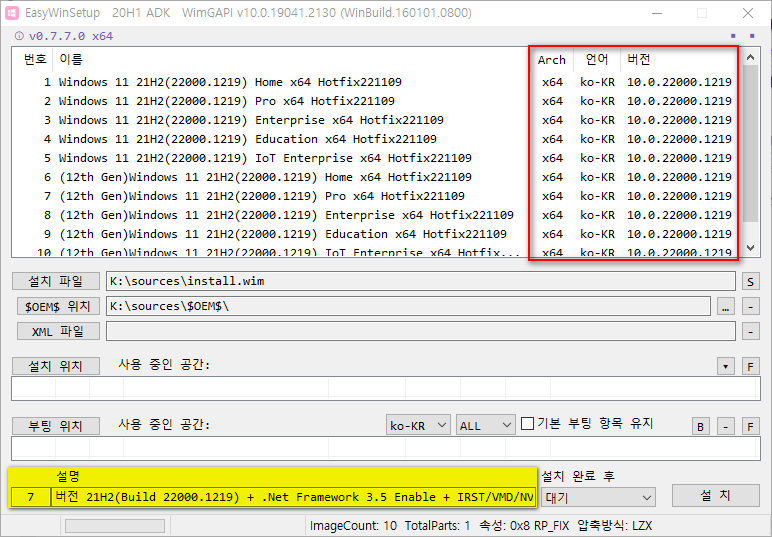Screen dimensions: 772x537
Task: Click the S button next to install.wim path
Action: pos(750,282)
